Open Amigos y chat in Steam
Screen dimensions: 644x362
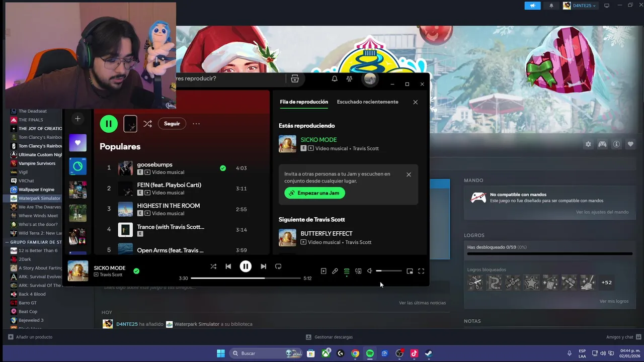[x=624, y=337]
